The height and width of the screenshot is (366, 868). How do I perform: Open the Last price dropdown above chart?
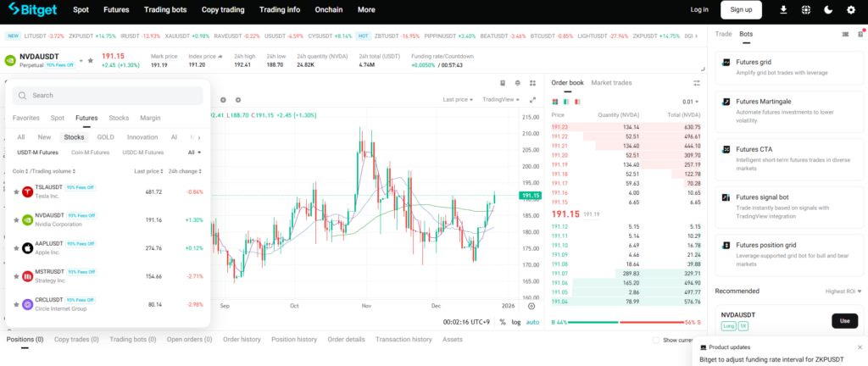pos(459,99)
